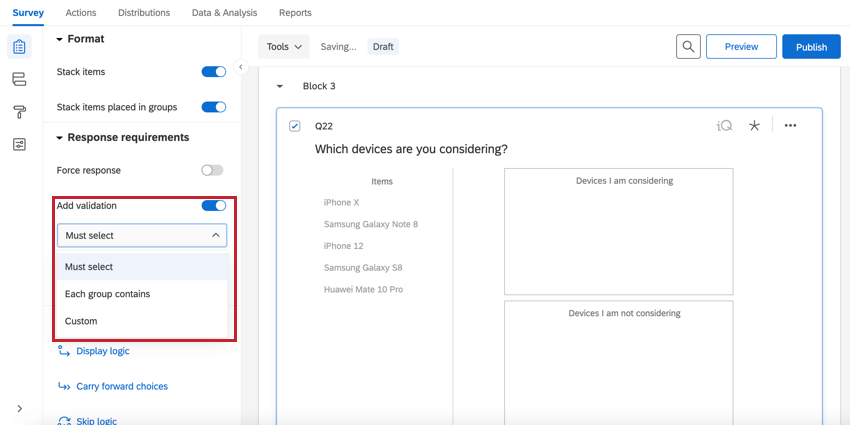The height and width of the screenshot is (425, 850).
Task: Click the Q22 question text field
Action: click(x=411, y=149)
